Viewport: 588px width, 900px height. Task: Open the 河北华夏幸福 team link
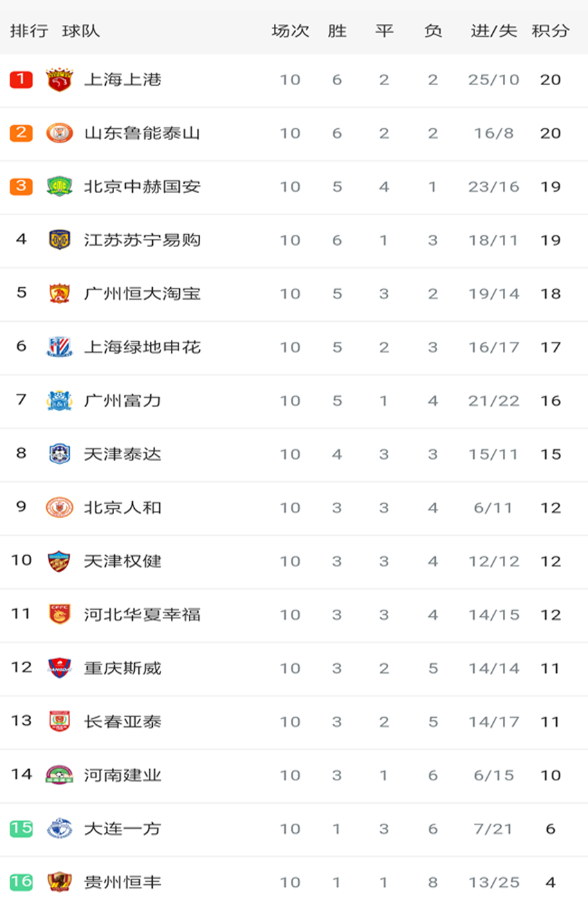[x=142, y=615]
